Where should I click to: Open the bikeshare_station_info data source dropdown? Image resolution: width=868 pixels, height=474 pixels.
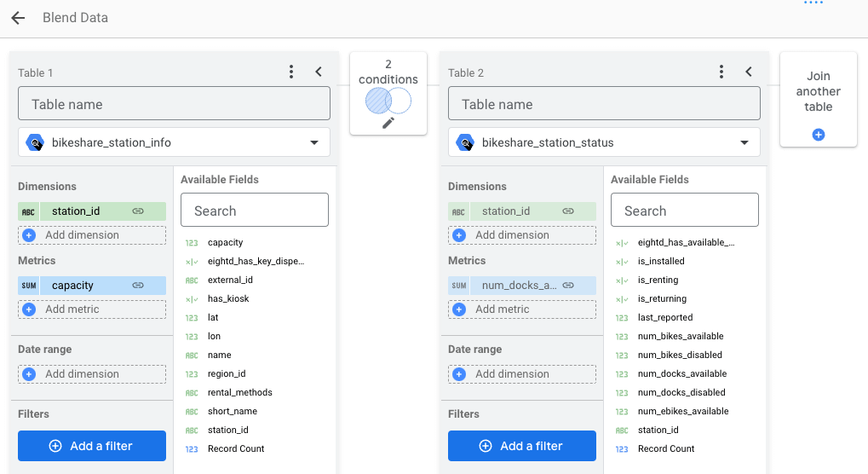pyautogui.click(x=174, y=142)
